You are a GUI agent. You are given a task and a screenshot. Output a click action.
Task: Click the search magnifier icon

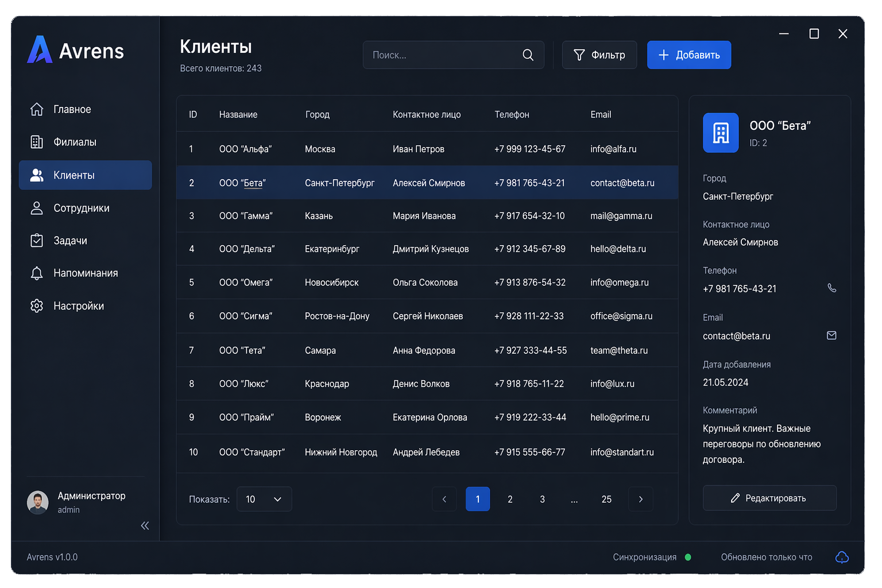click(x=527, y=55)
